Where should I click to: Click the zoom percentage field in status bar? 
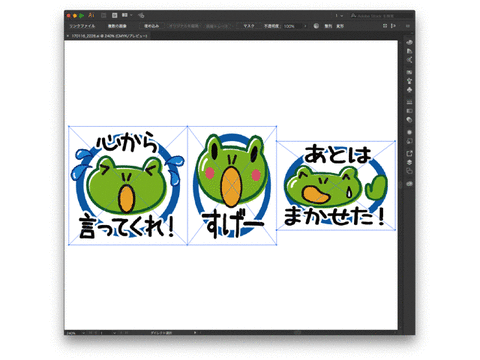pos(73,333)
